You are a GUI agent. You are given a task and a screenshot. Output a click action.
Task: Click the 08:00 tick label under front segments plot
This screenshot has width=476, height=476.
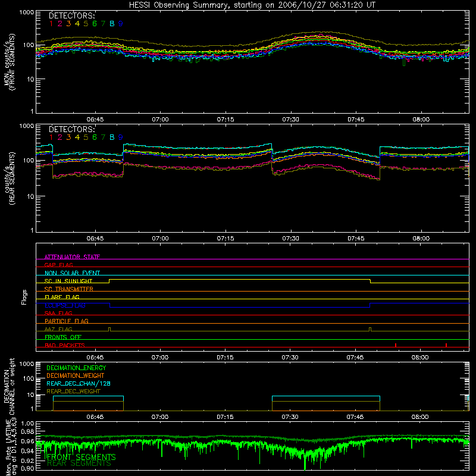[x=421, y=120]
